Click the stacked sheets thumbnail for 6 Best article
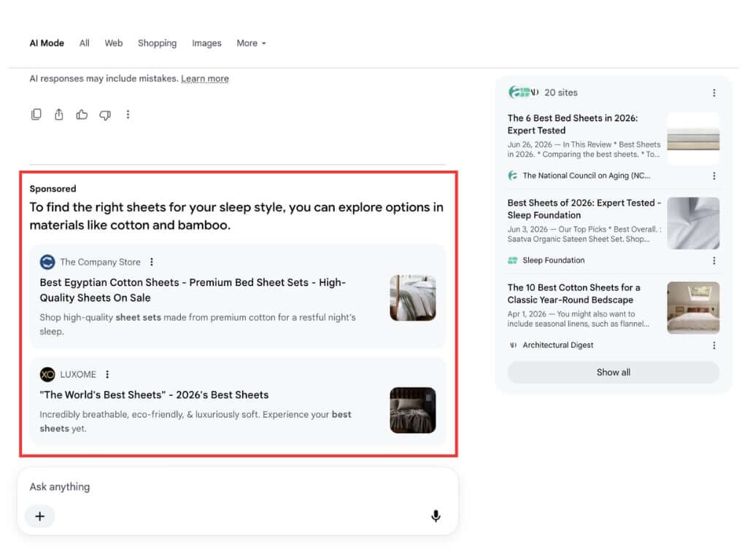Viewport: 747px width, 560px height. pos(693,139)
